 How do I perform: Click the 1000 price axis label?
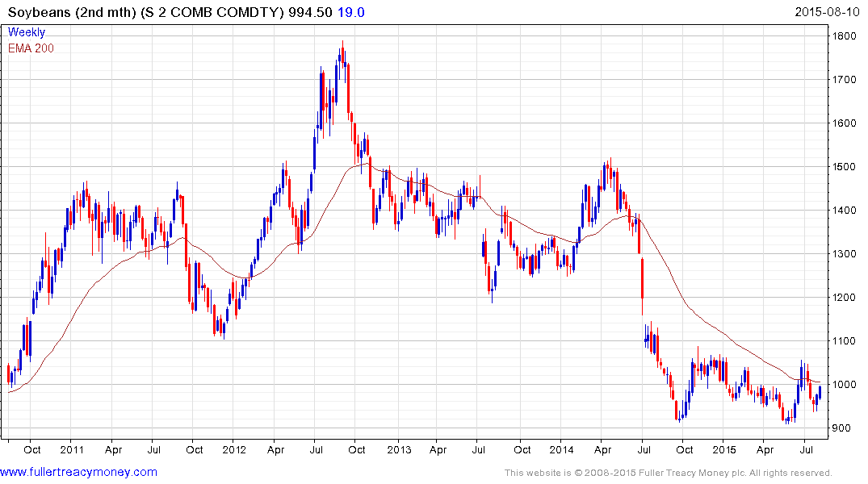click(845, 385)
